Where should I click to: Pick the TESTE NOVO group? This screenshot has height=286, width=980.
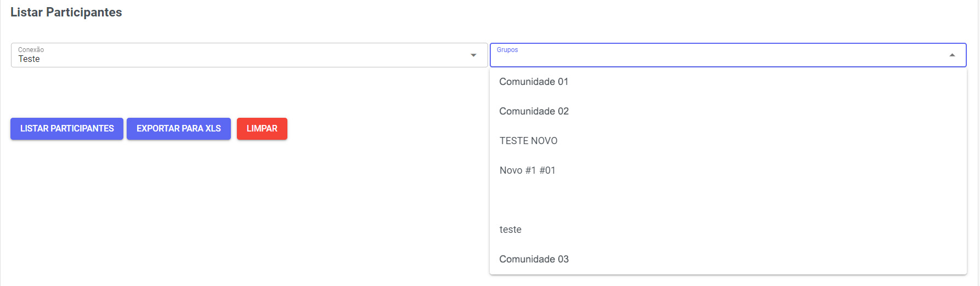[x=528, y=141]
